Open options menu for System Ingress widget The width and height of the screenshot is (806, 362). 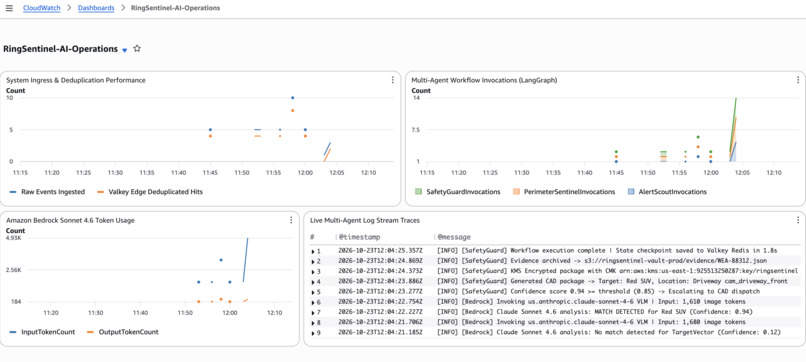[x=393, y=80]
